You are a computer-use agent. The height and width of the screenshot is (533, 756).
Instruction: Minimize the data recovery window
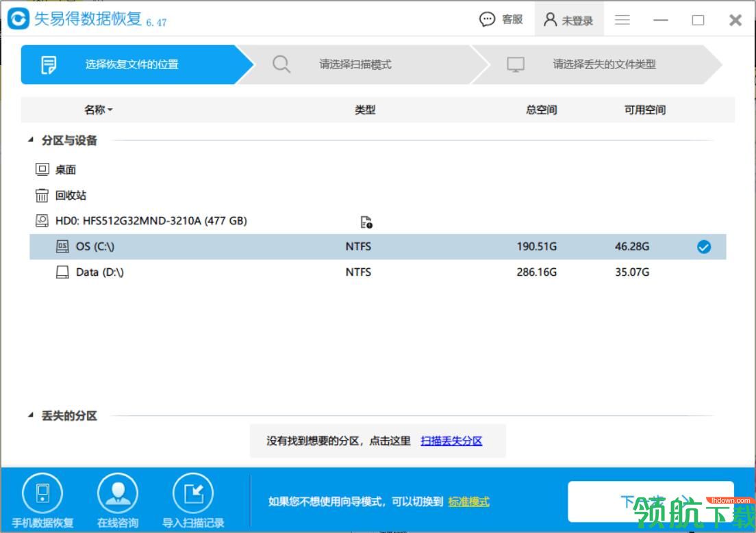click(x=661, y=21)
